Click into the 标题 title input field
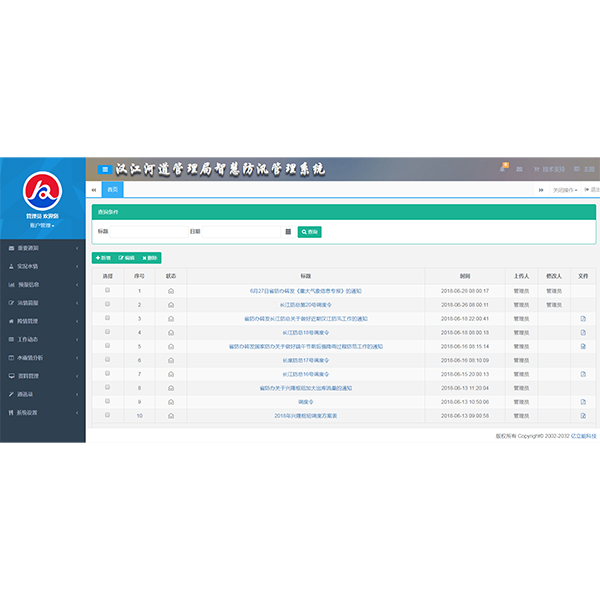 pyautogui.click(x=149, y=232)
